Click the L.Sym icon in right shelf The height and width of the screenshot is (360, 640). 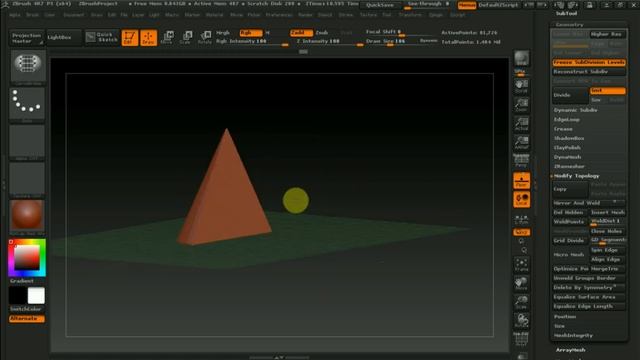point(521,220)
